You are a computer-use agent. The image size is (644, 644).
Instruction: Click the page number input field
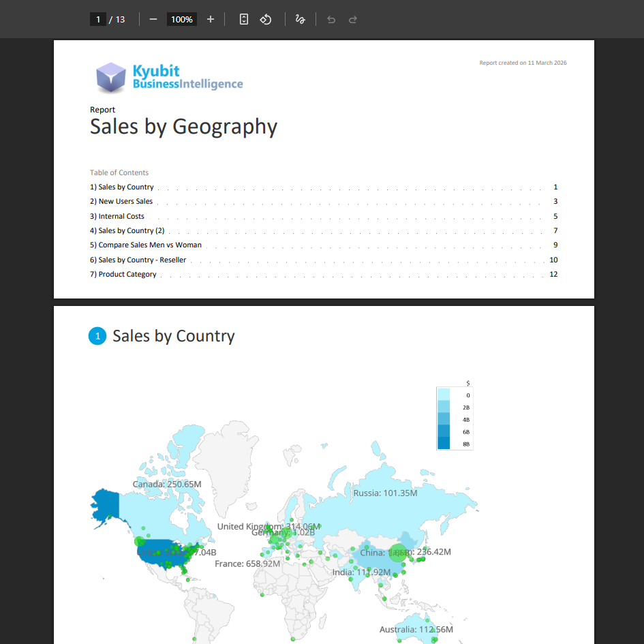click(x=98, y=19)
